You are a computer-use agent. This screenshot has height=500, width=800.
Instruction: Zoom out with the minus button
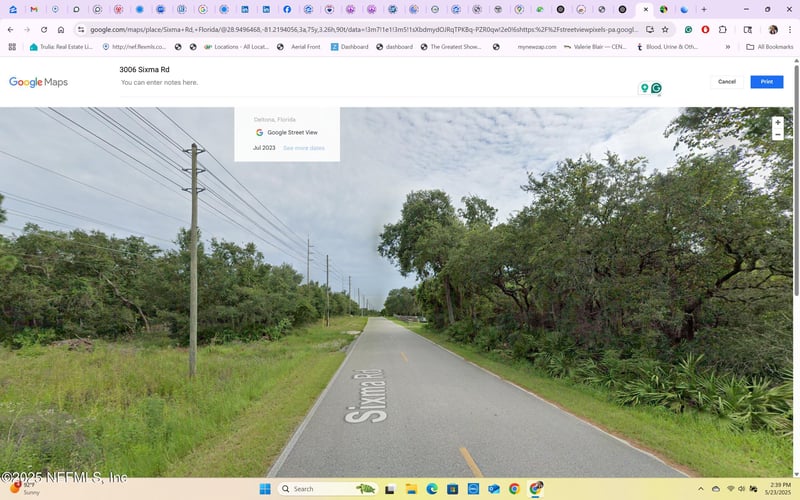click(x=778, y=135)
